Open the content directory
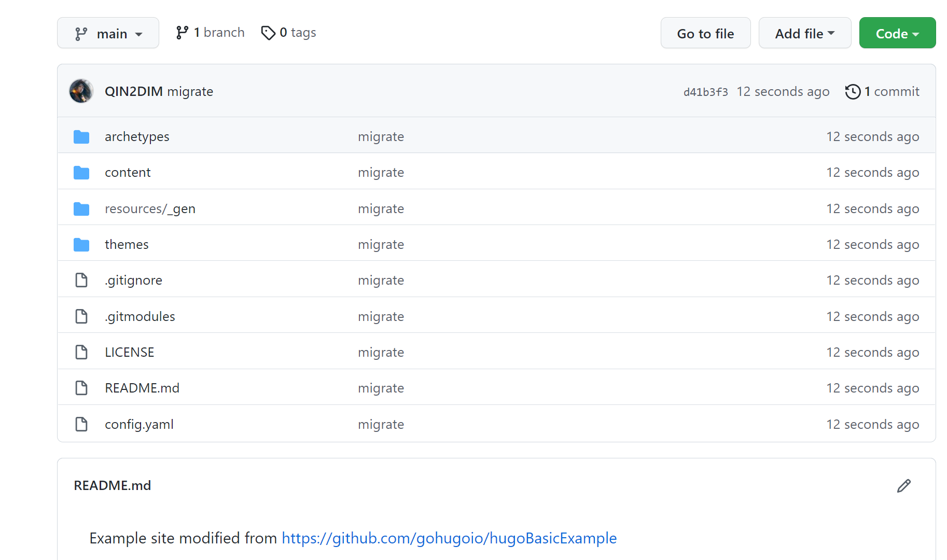 [128, 172]
